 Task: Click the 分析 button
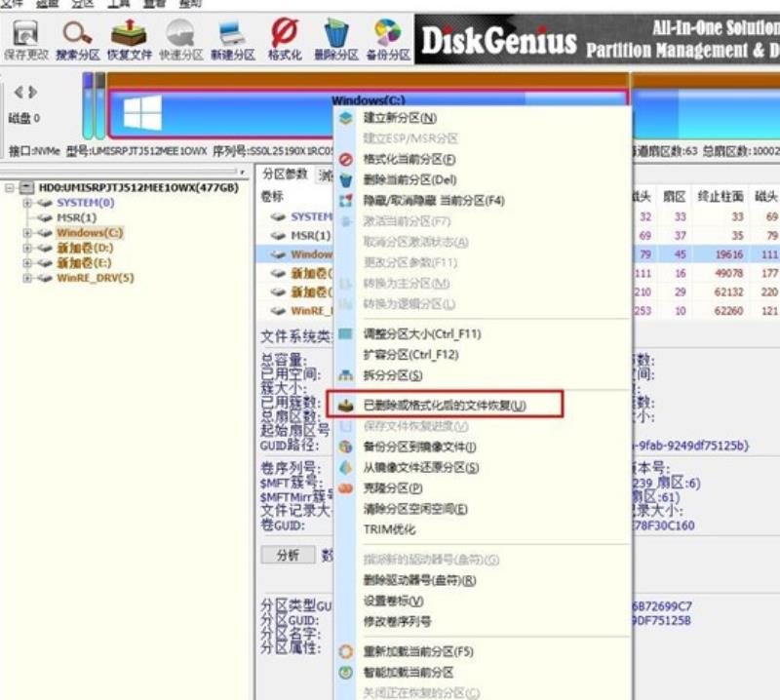pyautogui.click(x=288, y=556)
